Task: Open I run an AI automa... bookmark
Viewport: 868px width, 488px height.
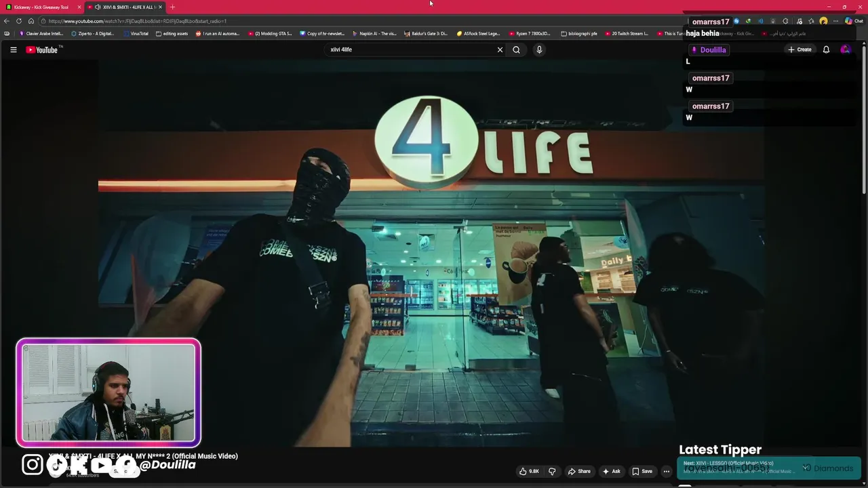Action: (x=218, y=33)
